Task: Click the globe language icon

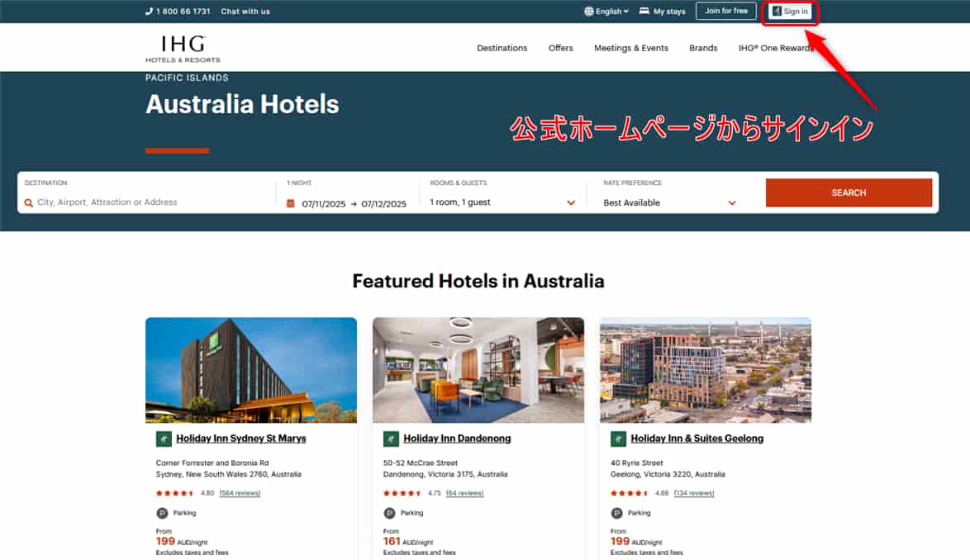Action: 588,11
